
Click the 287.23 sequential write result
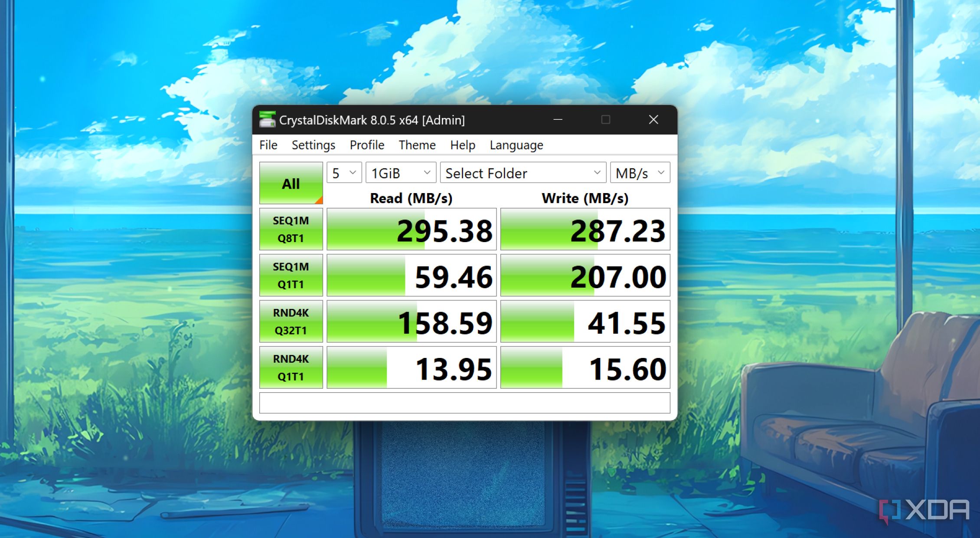(x=585, y=229)
